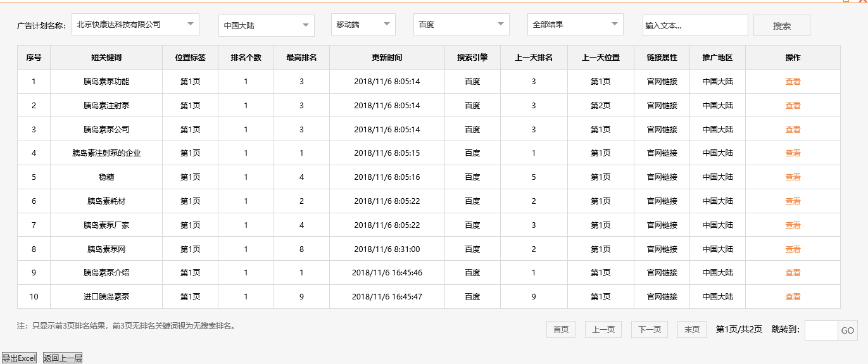Screen dimensions: 868x364
Task: View details for 胰岛素泵厂家 row
Action: [x=793, y=225]
